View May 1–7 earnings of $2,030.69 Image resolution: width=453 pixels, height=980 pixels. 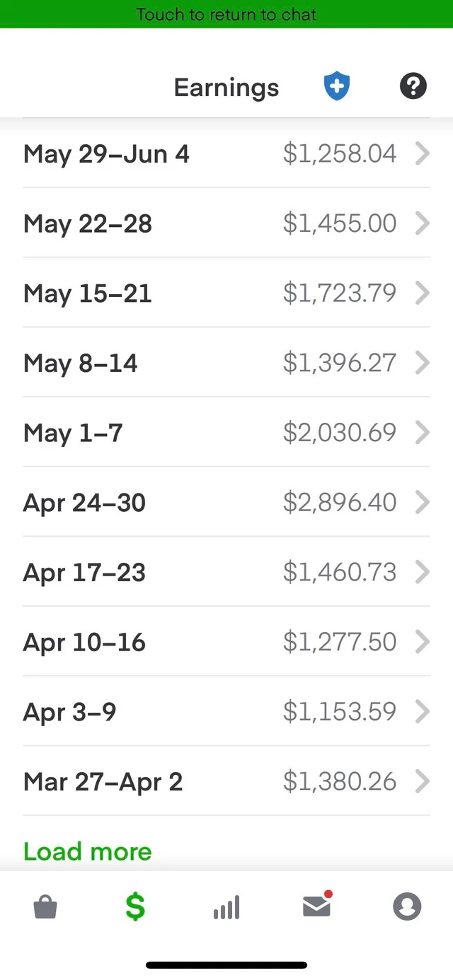pyautogui.click(x=226, y=433)
